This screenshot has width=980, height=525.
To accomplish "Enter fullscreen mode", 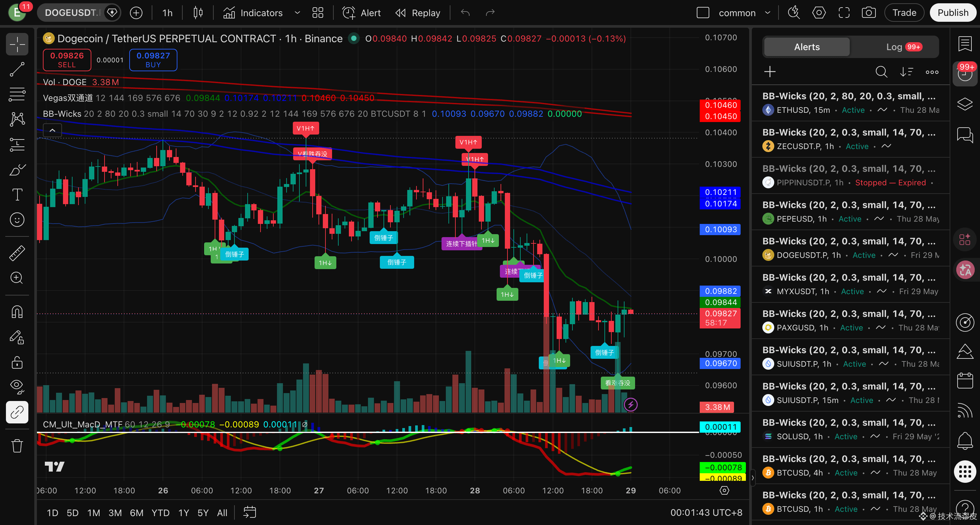I will (844, 13).
